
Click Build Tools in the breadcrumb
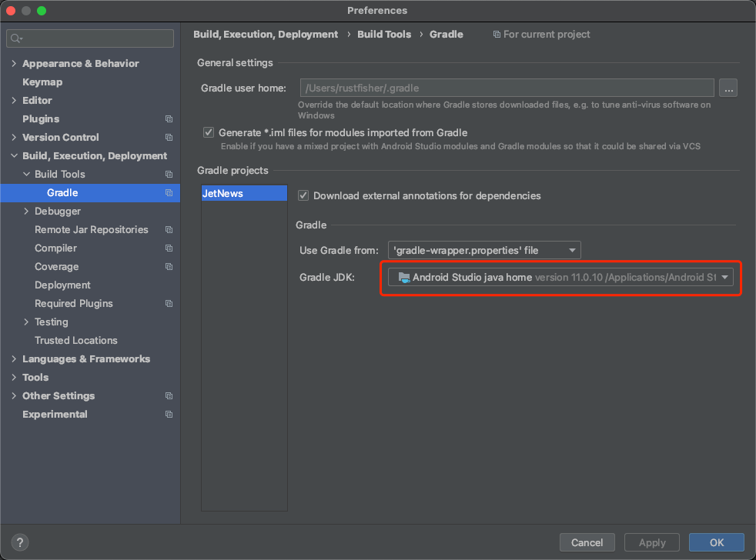click(384, 34)
